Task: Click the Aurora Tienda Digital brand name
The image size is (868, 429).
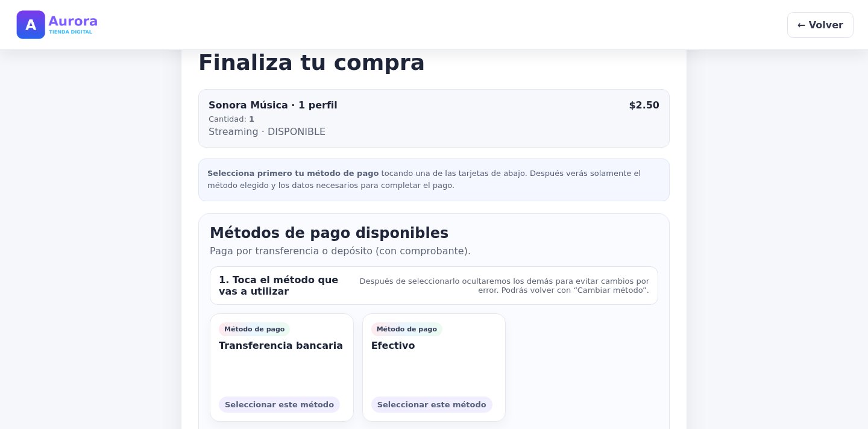Action: point(73,25)
